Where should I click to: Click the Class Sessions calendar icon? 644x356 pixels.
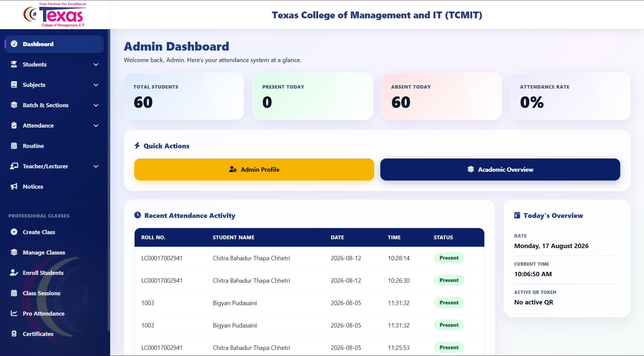[x=14, y=293]
